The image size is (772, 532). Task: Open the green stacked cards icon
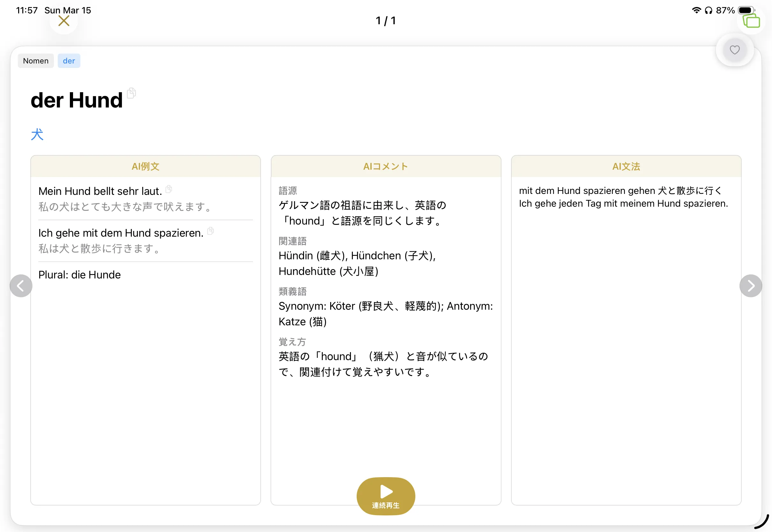751,21
